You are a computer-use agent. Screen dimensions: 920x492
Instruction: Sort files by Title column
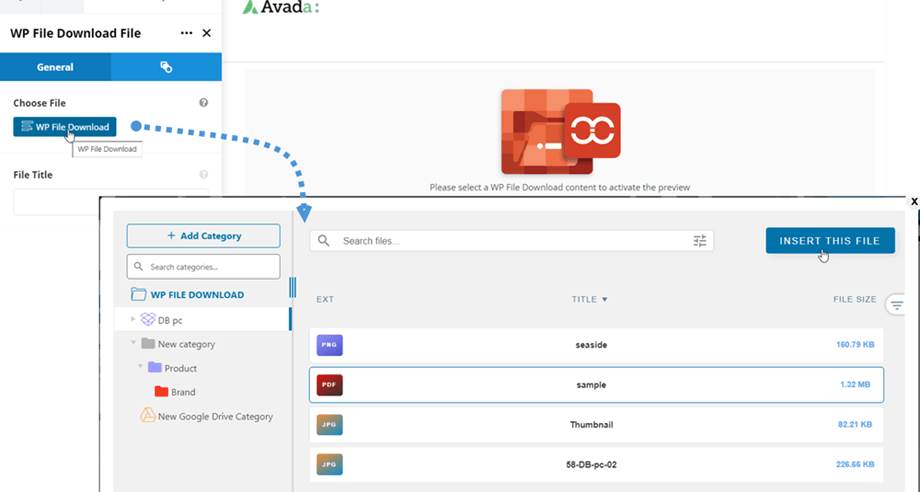[x=589, y=299]
